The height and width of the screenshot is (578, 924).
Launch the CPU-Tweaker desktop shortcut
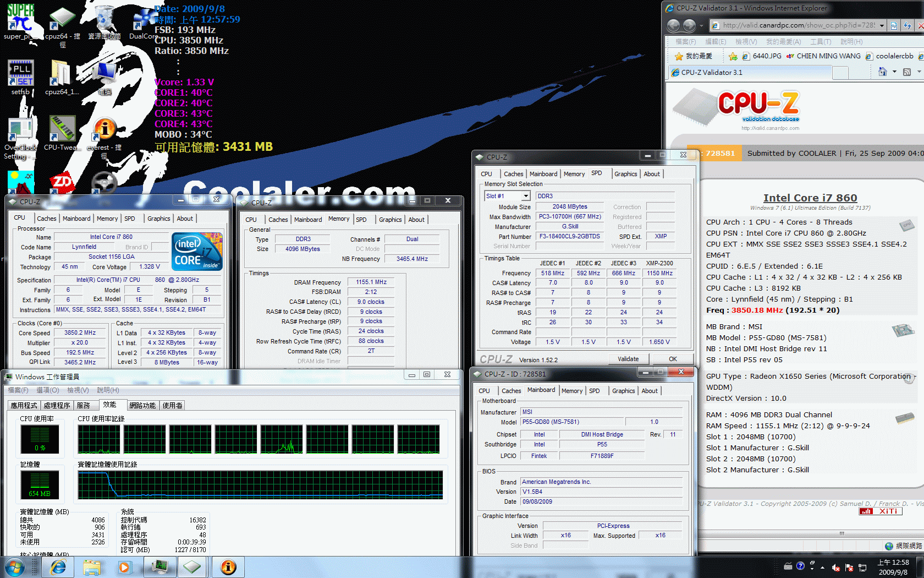coord(62,133)
